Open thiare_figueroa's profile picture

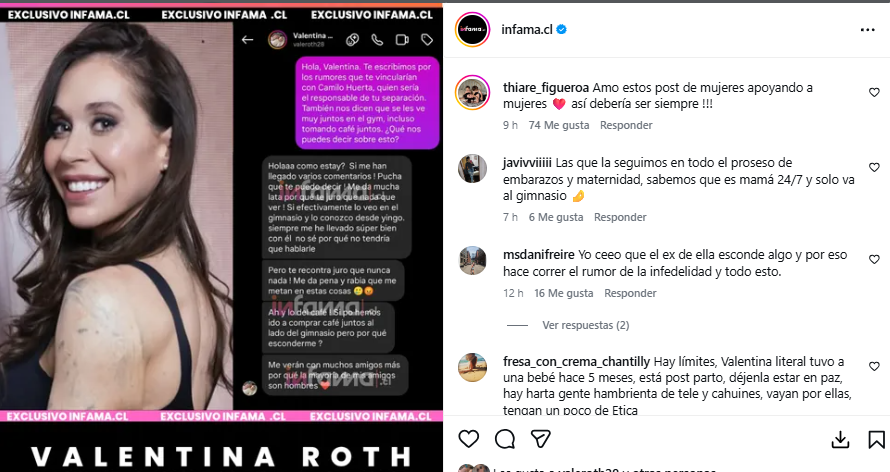pyautogui.click(x=472, y=92)
